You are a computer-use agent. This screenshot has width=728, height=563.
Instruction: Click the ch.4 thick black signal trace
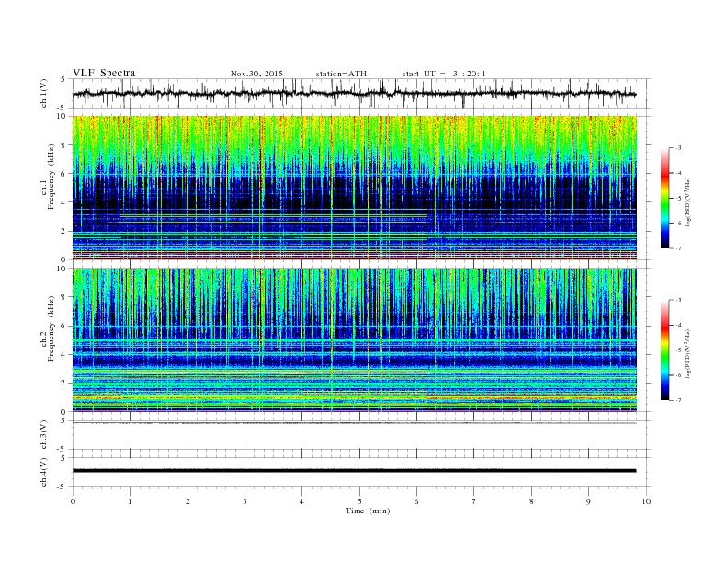354,471
